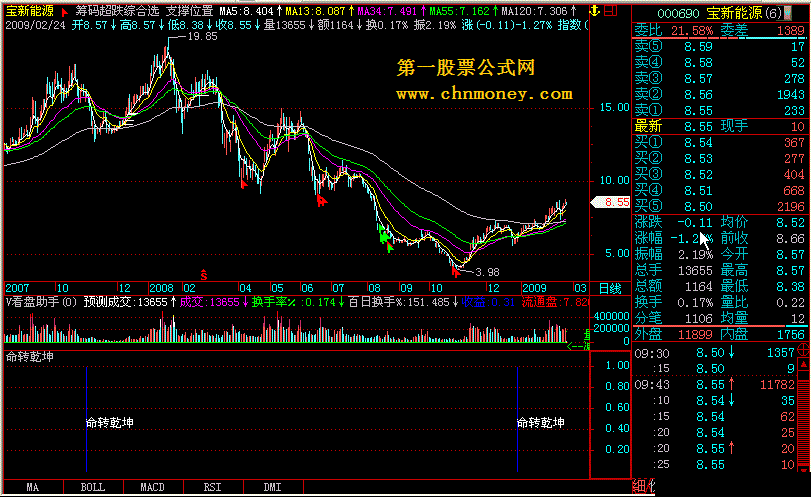Click the MA5: 8.404 value
Viewport: 811px width, 497px height.
246,11
